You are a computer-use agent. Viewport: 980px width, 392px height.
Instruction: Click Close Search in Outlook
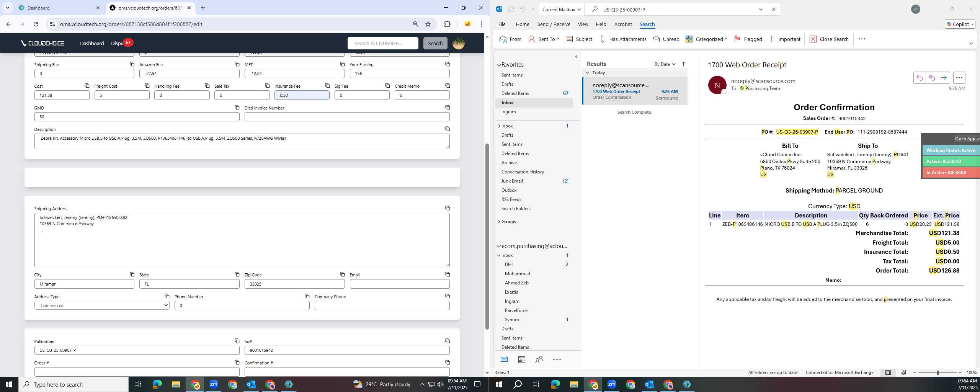(829, 39)
